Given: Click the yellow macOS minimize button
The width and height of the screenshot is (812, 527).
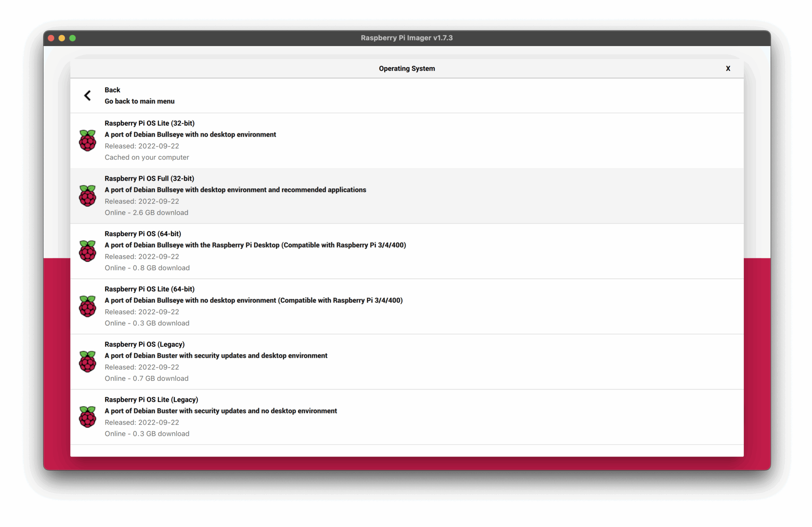Looking at the screenshot, I should [62, 38].
